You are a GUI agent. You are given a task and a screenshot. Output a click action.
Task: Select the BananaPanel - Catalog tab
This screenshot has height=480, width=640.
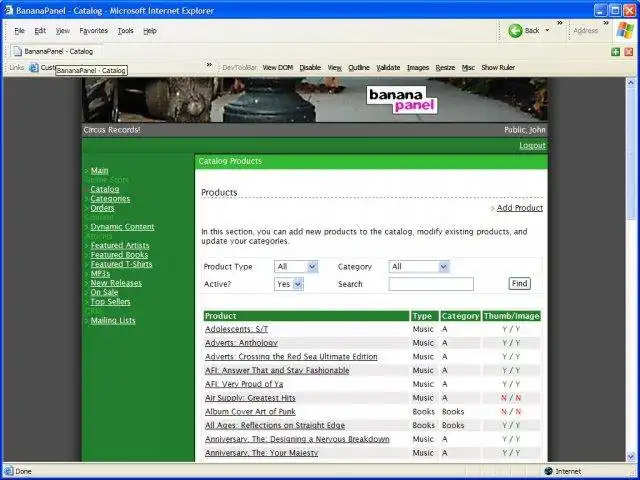[55, 51]
